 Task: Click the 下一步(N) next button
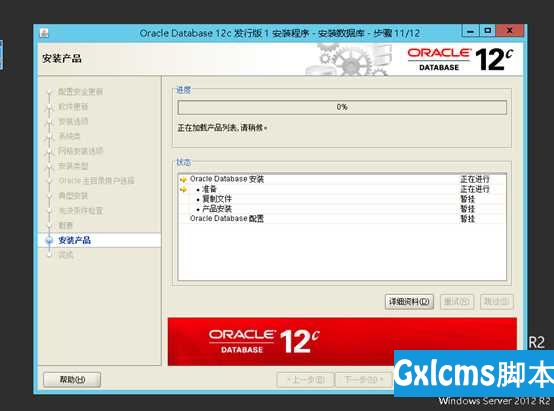(364, 380)
